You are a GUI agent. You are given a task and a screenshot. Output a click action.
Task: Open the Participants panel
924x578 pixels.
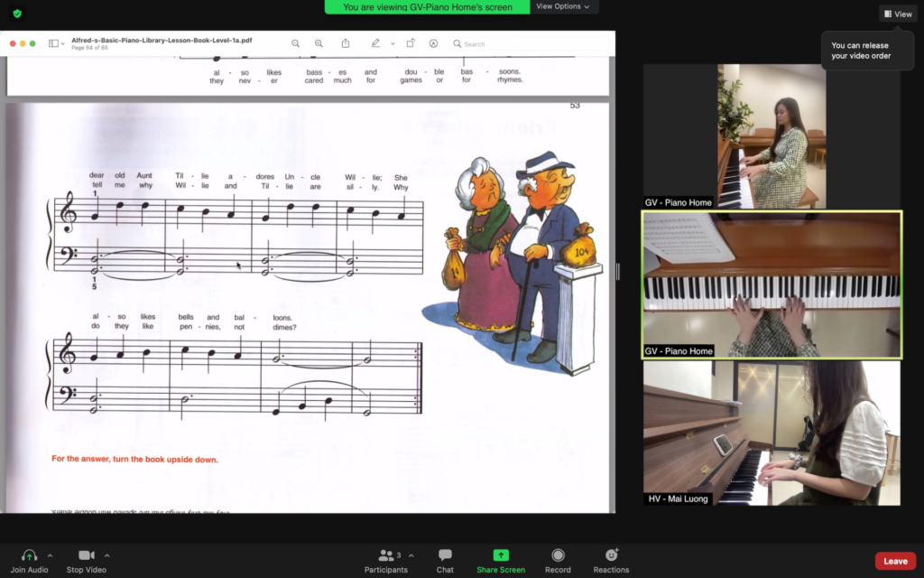pos(385,555)
